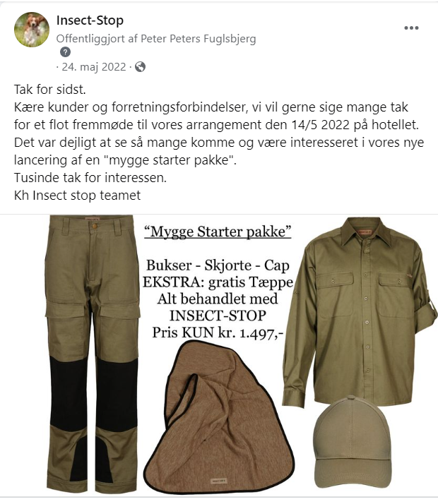This screenshot has height=504, width=438.
Task: Click the question mark info icon
Action: (65, 52)
